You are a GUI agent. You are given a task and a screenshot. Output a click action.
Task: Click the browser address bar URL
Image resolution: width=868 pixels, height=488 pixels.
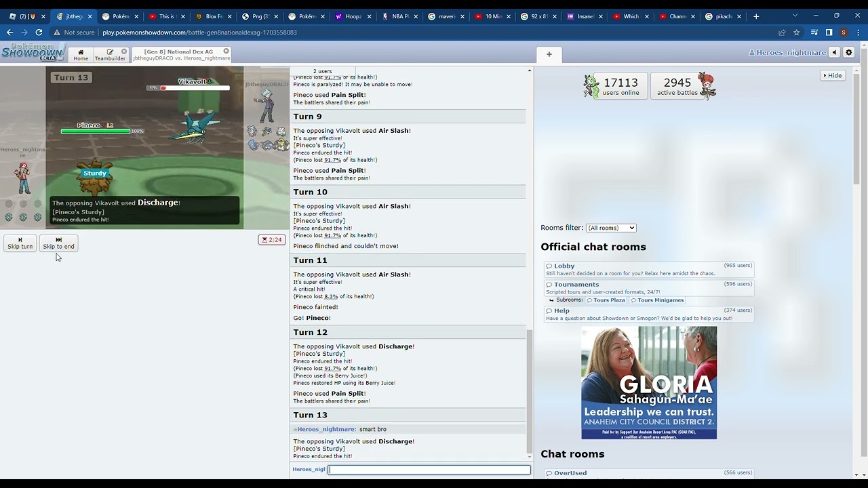[x=199, y=33]
